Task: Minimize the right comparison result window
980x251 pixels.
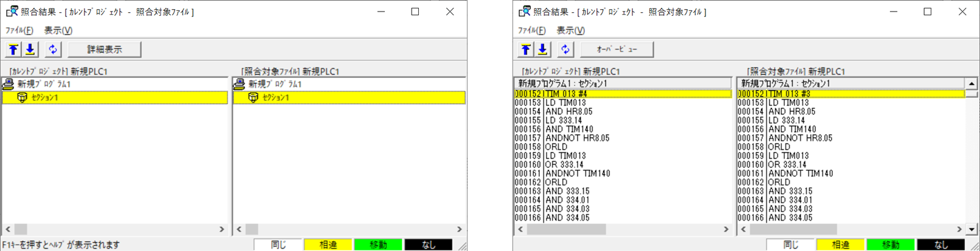Action: [x=894, y=12]
